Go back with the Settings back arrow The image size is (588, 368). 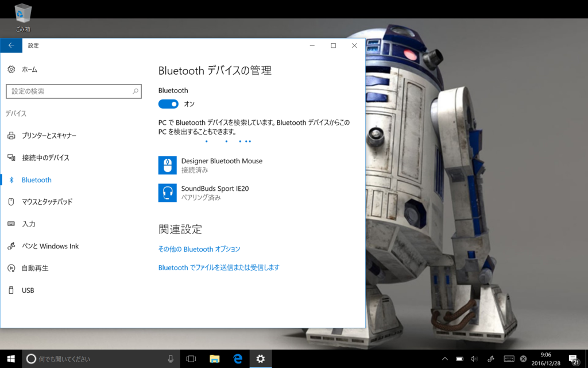(11, 45)
